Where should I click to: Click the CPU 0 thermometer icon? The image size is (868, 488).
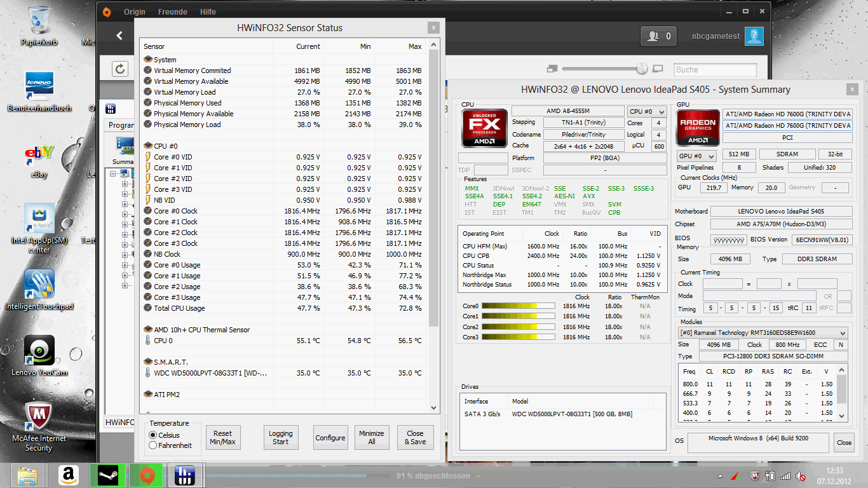click(x=148, y=341)
